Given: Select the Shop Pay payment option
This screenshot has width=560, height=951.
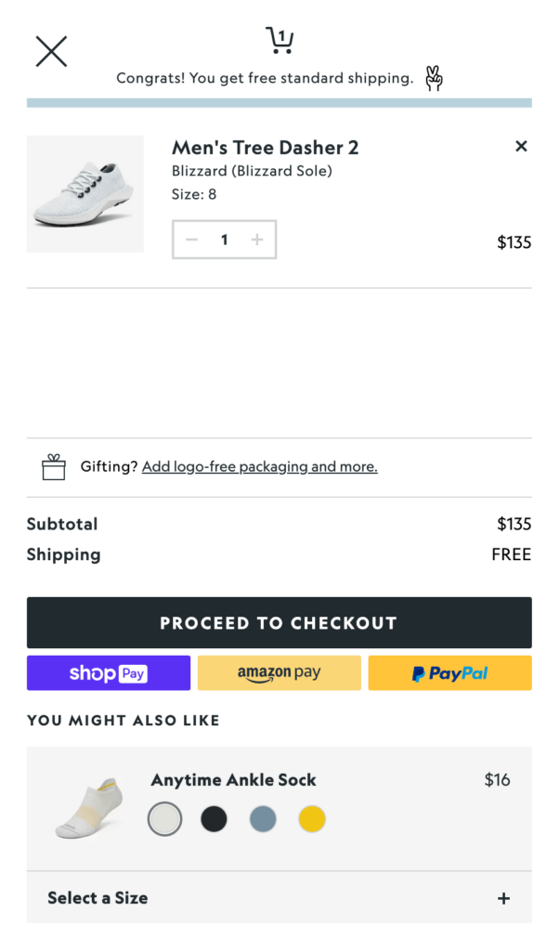Looking at the screenshot, I should point(109,672).
